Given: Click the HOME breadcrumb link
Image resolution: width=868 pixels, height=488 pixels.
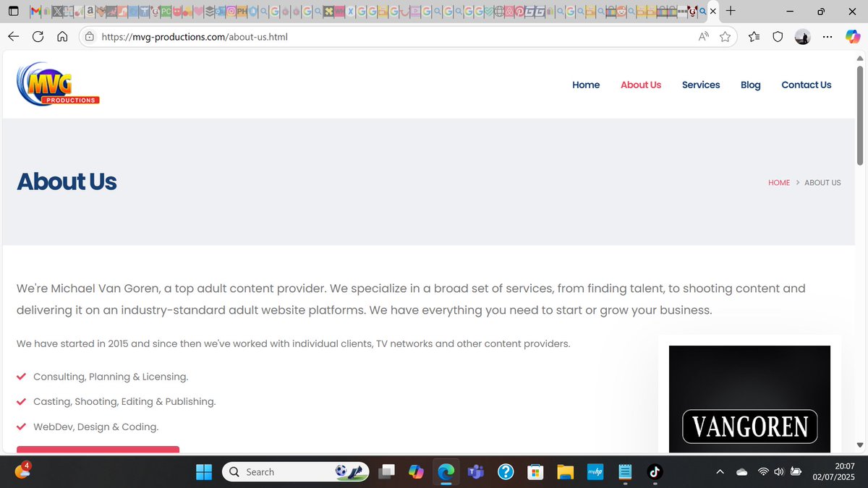Looking at the screenshot, I should pyautogui.click(x=779, y=183).
